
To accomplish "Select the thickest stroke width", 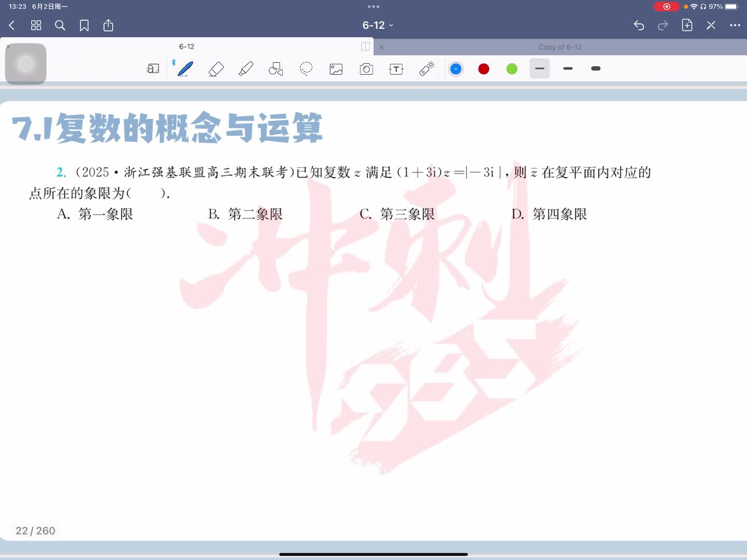I will [x=596, y=68].
